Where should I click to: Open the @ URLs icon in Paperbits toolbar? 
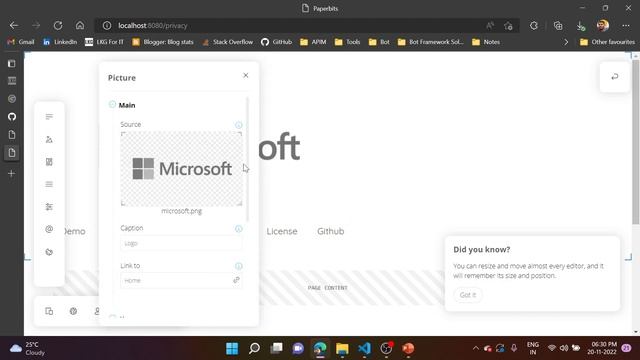point(49,229)
